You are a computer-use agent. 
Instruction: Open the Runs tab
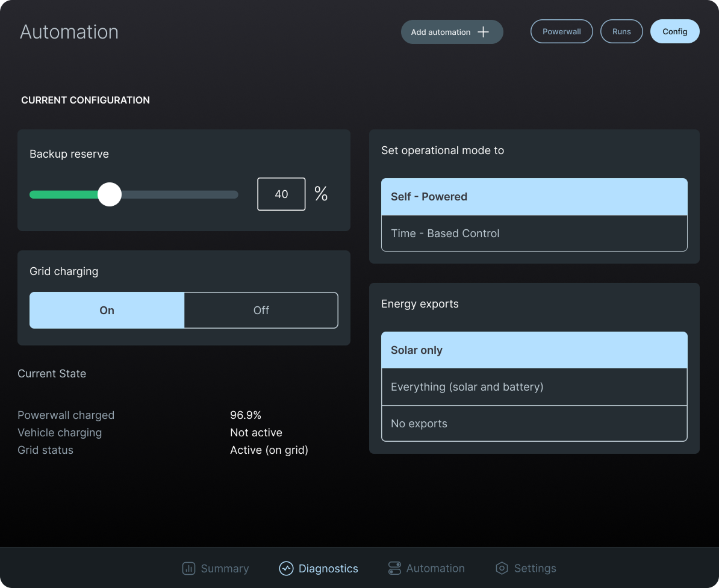[x=621, y=32]
